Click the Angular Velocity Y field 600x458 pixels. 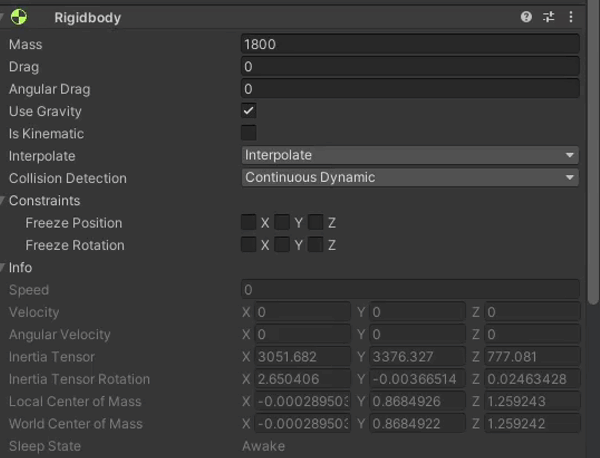point(417,334)
